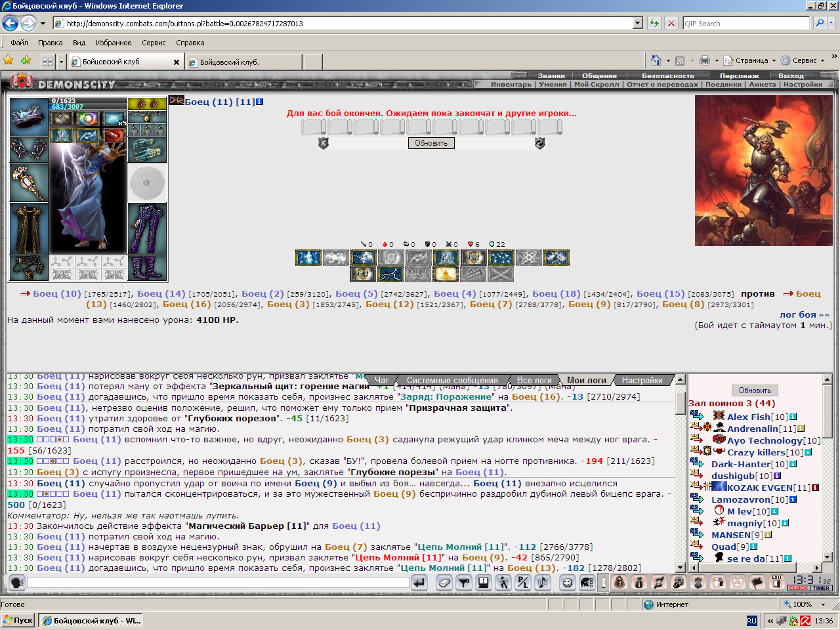Click the belt with pouches slot

[29, 268]
